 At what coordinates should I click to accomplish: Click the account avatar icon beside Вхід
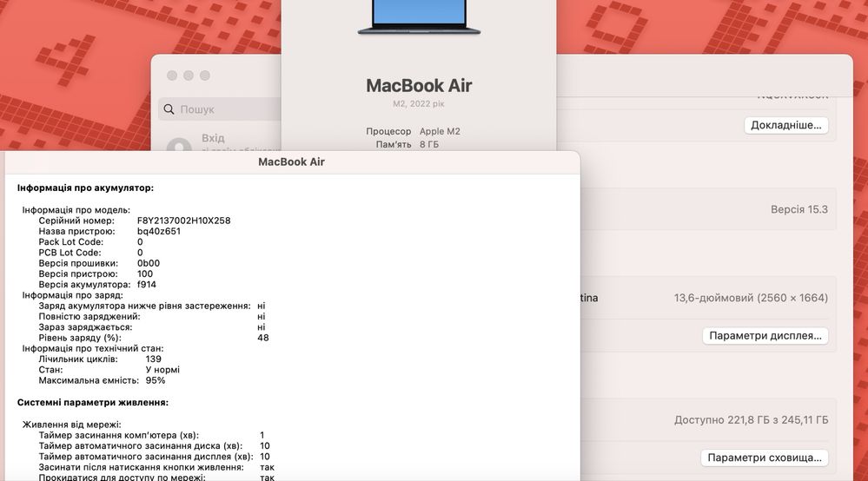coord(179,144)
